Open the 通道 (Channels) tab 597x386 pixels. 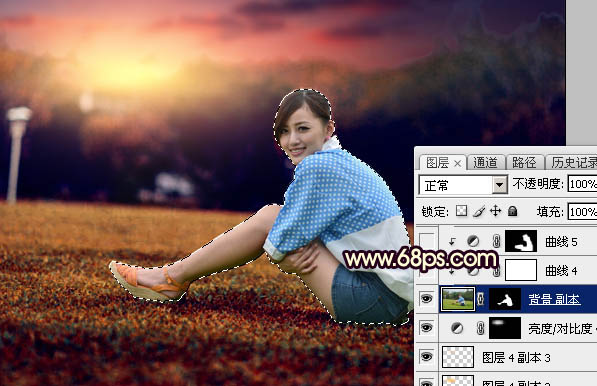485,163
